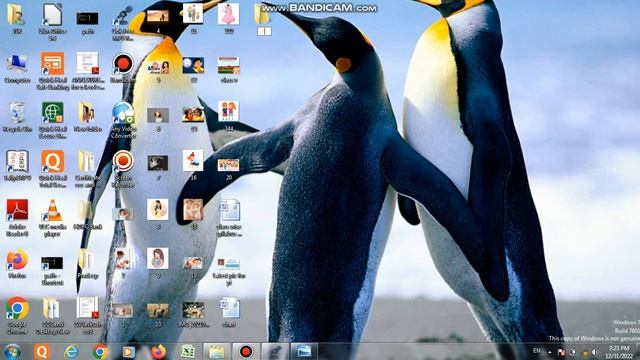Select the group of kids thumbnail labeled 20

coord(229,165)
